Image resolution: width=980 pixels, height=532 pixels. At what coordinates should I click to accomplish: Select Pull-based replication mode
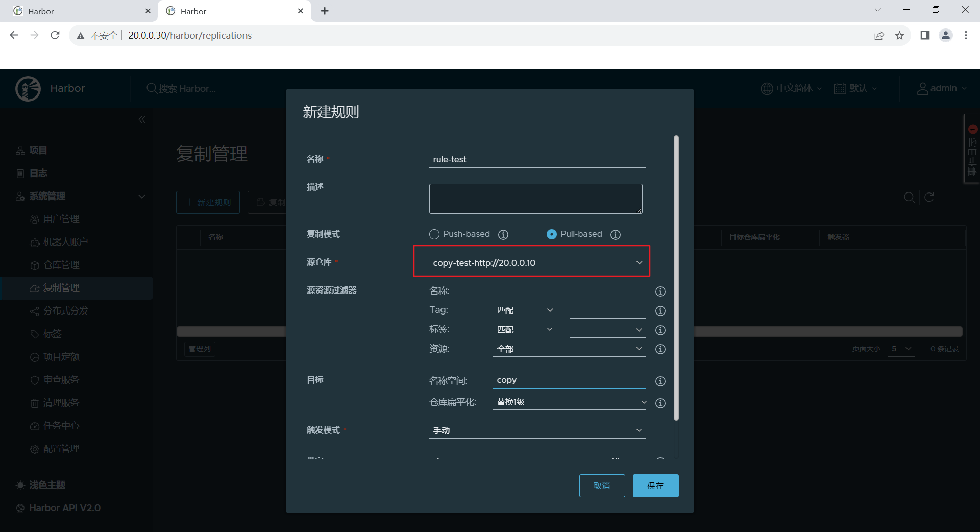552,234
